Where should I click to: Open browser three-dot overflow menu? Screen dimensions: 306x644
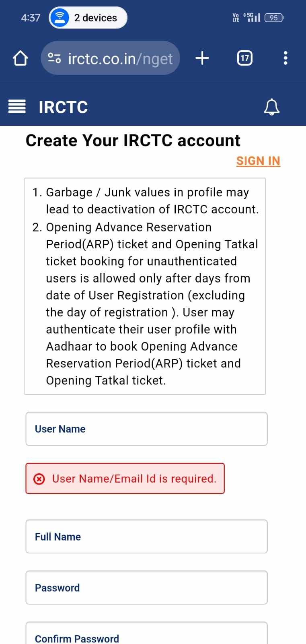285,58
